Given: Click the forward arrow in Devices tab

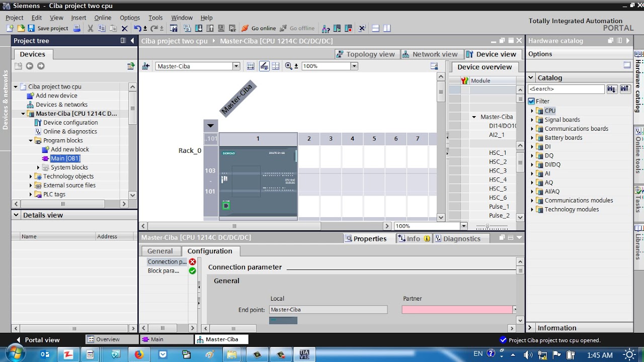Looking at the screenshot, I should pos(41,66).
